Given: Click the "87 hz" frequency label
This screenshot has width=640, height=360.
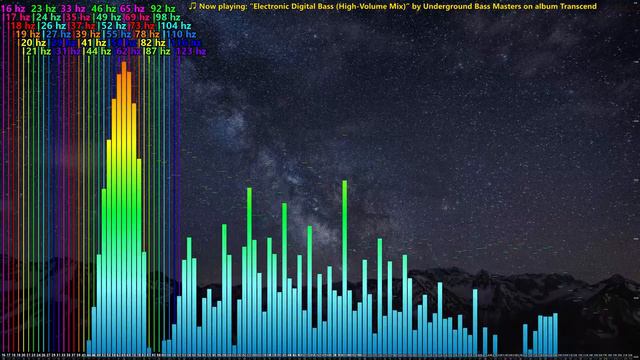Looking at the screenshot, I should [158, 51].
